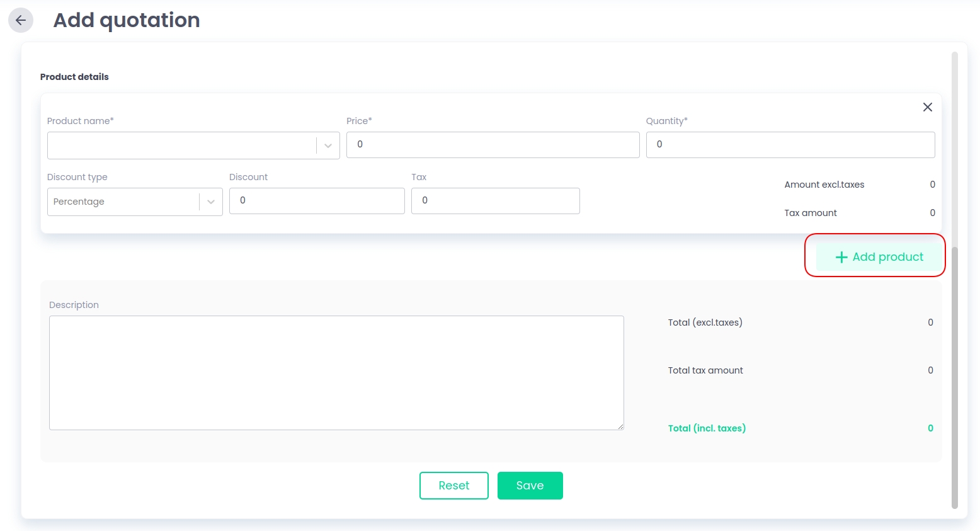Remove the product row with X icon

pos(927,107)
